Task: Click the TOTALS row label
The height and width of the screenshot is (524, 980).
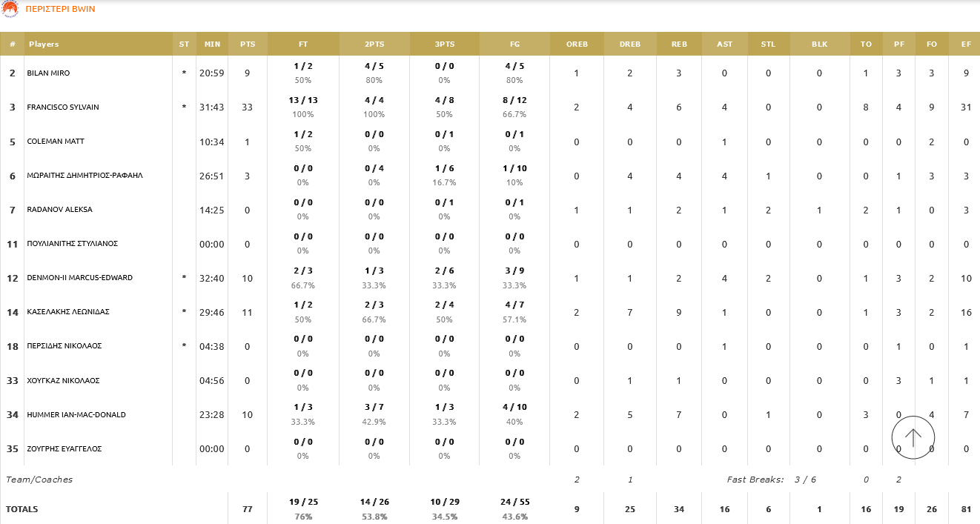Action: (x=22, y=509)
